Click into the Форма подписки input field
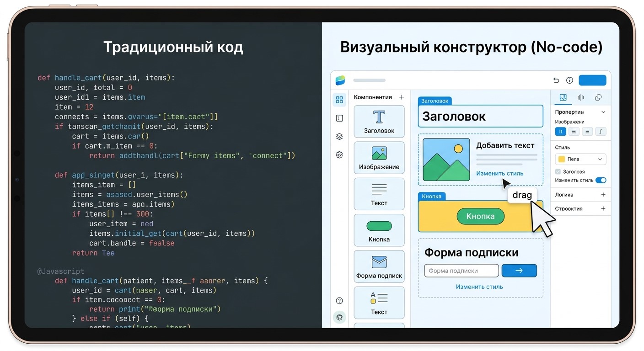The width and height of the screenshot is (644, 351). pyautogui.click(x=462, y=271)
